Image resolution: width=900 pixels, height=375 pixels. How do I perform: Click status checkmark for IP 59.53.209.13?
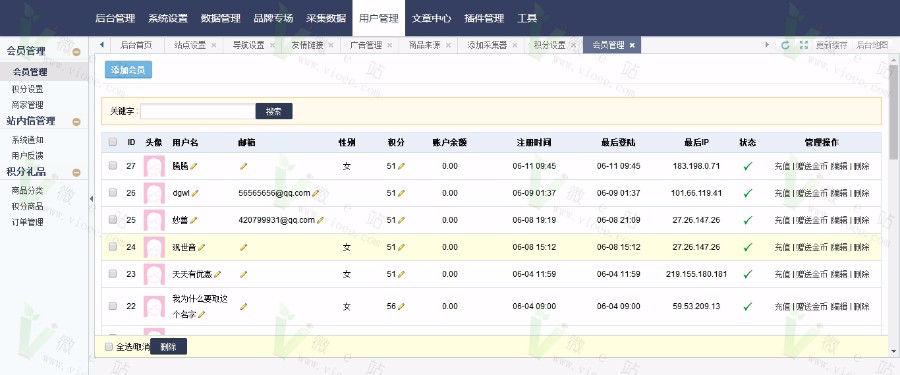[747, 307]
